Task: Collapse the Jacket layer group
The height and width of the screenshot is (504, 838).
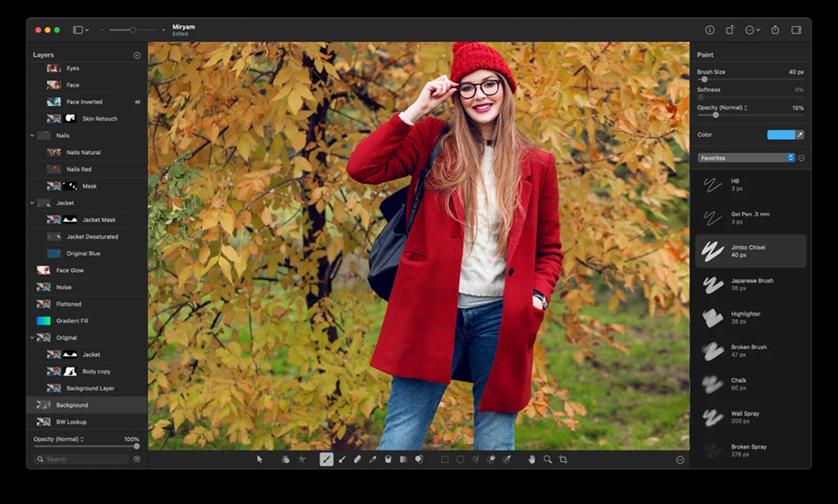Action: point(32,203)
